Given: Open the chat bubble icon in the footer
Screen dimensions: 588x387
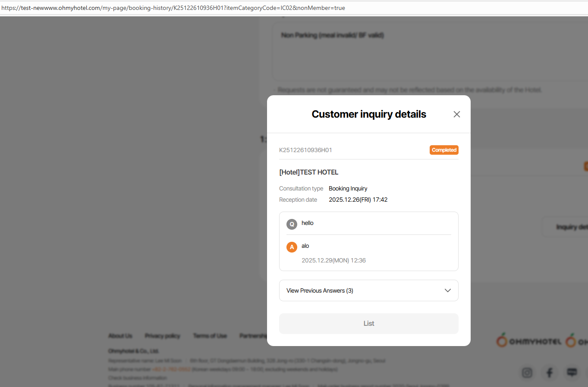Looking at the screenshot, I should pos(572,373).
